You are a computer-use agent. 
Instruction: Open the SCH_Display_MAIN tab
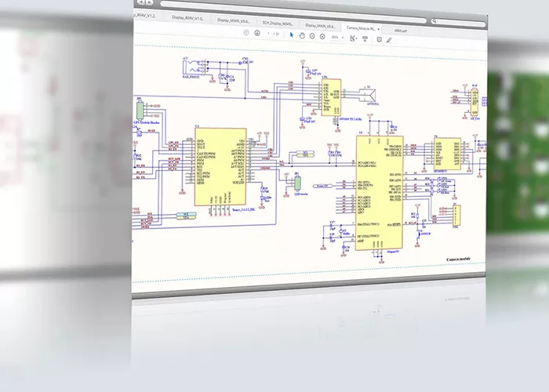click(278, 23)
